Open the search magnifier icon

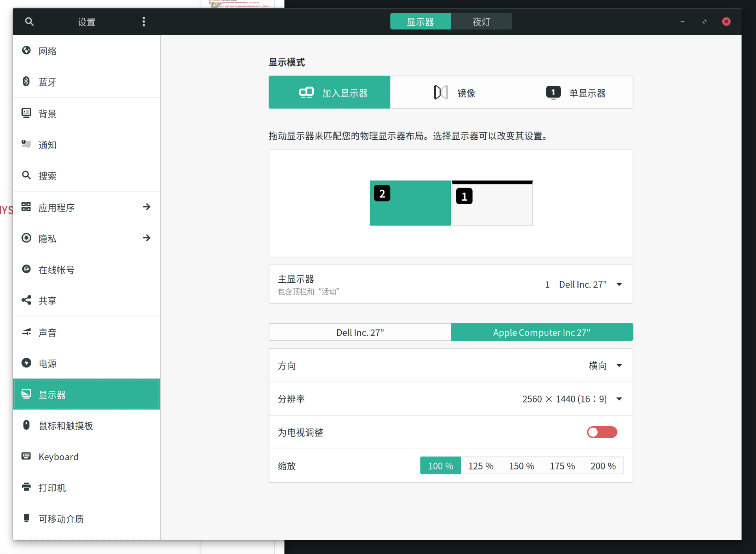click(x=29, y=22)
